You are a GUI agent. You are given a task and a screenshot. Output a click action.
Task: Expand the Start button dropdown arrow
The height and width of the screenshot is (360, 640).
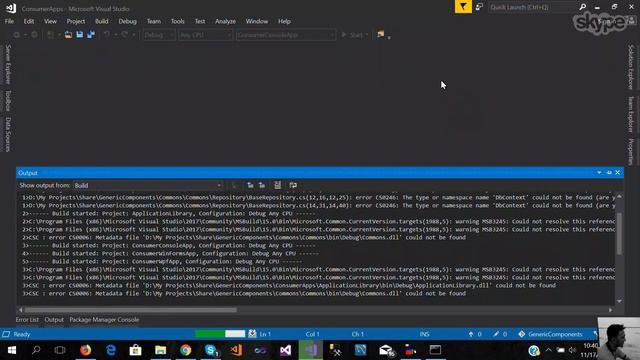(367, 35)
